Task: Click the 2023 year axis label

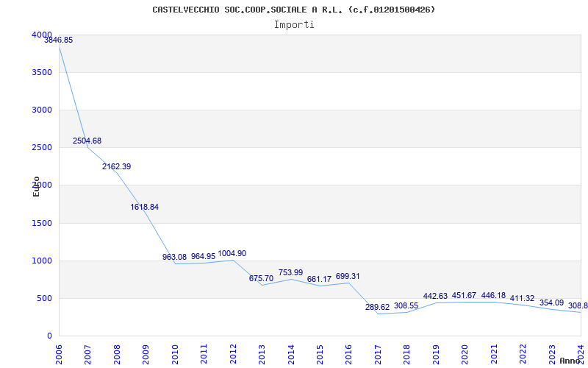Action: pyautogui.click(x=552, y=355)
